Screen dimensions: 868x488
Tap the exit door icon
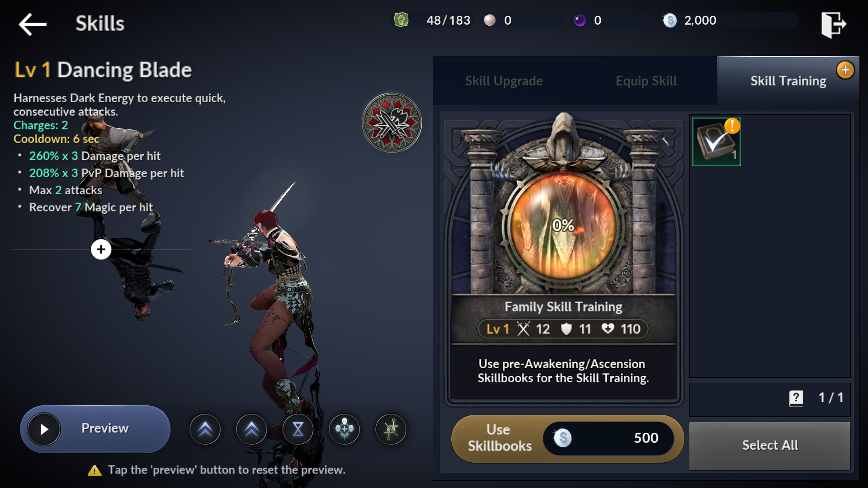pos(833,24)
